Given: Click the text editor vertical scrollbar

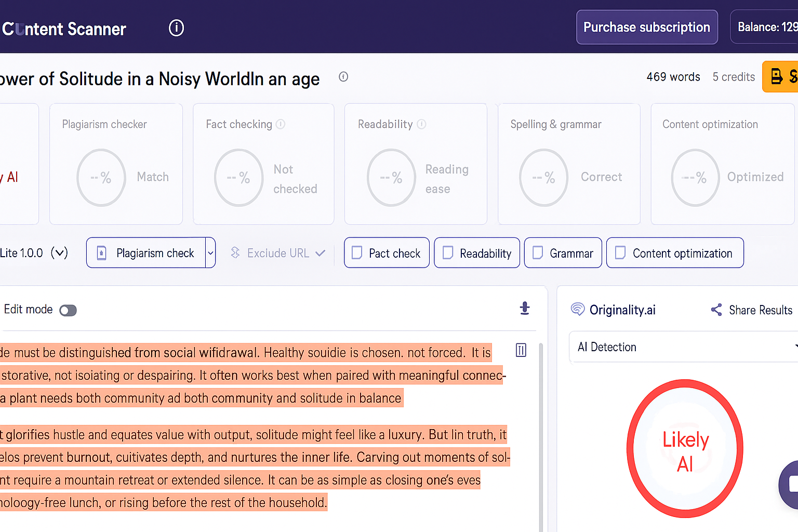Looking at the screenshot, I should (x=541, y=436).
